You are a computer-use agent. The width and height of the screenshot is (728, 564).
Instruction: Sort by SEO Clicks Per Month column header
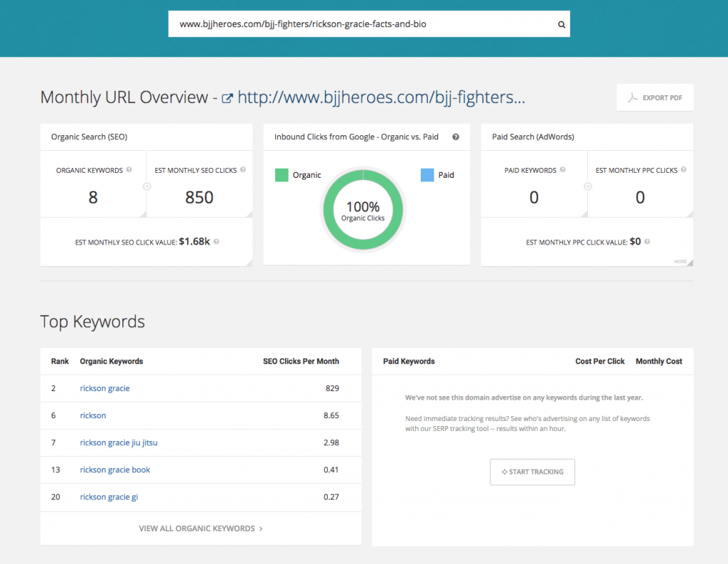(x=301, y=361)
